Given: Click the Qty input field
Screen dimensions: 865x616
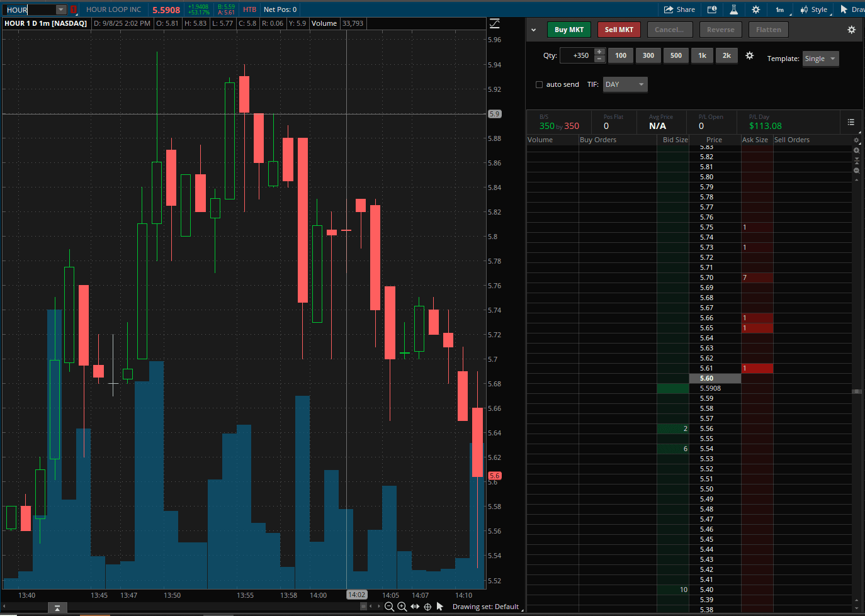Looking at the screenshot, I should (577, 55).
